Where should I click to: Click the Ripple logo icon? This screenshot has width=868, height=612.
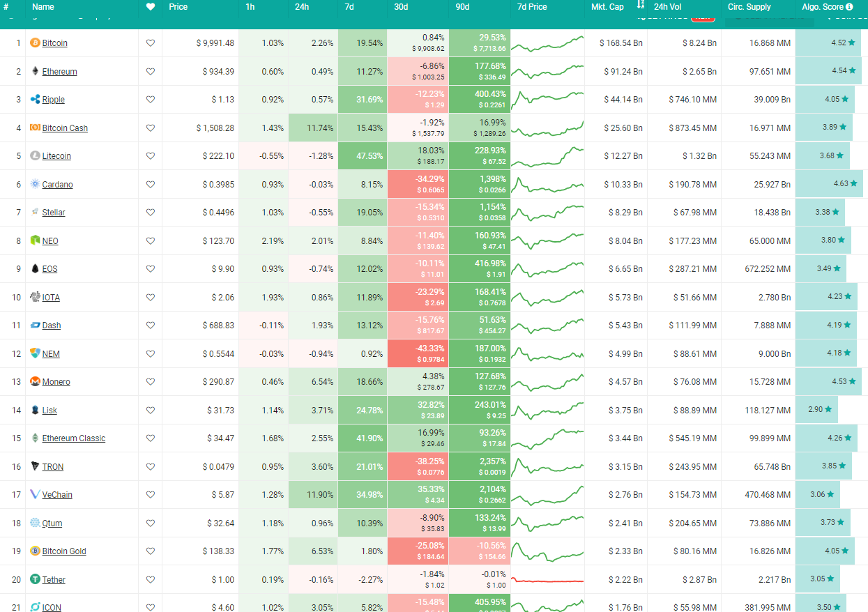click(x=35, y=100)
